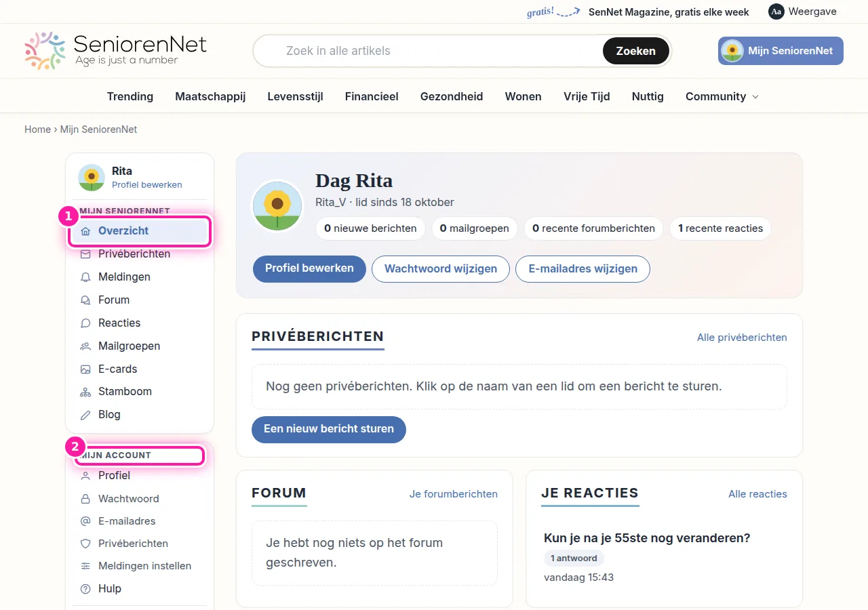Image resolution: width=868 pixels, height=610 pixels.
Task: Click Wachtwoord wijzigen button
Action: [x=441, y=268]
